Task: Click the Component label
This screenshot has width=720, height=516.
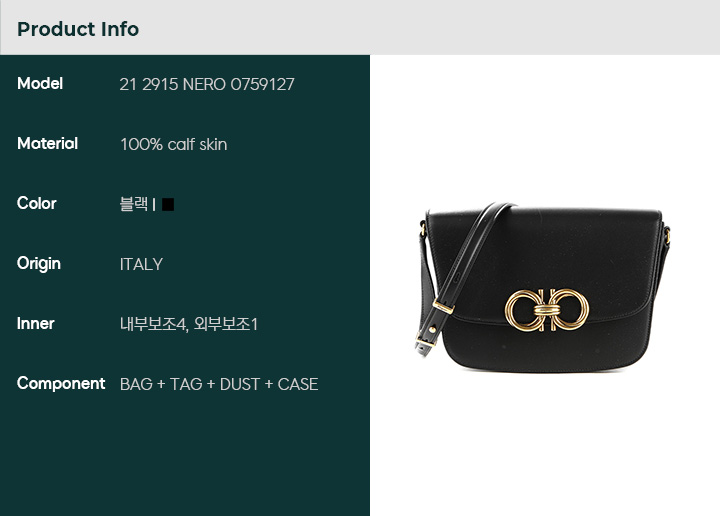Action: pyautogui.click(x=61, y=383)
